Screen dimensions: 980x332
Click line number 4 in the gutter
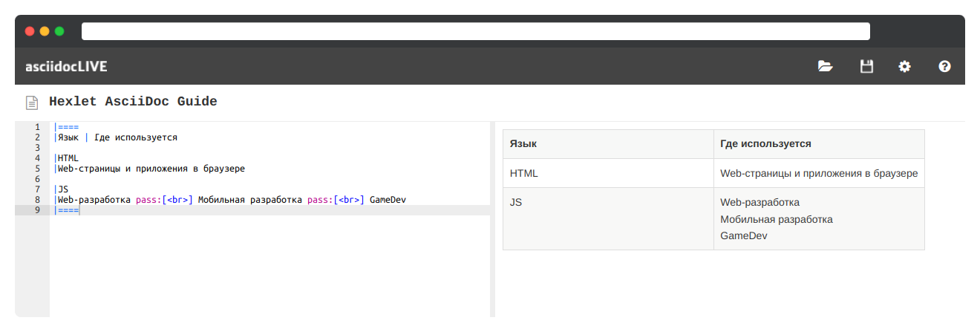pyautogui.click(x=37, y=158)
